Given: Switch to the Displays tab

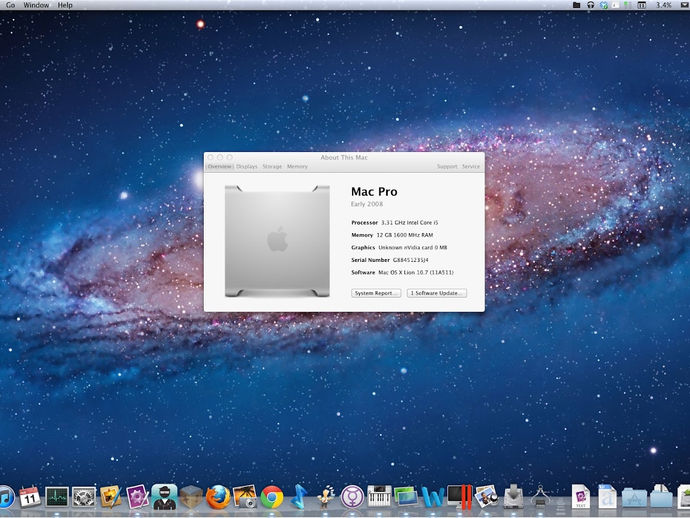Looking at the screenshot, I should (246, 166).
